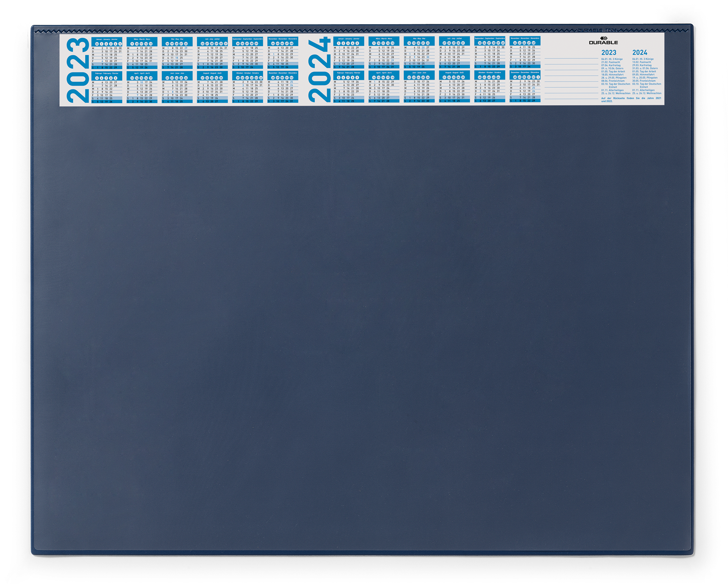Click the 2024 Weihnachten holiday entry
Image resolution: width=728 pixels, height=584 pixels.
pyautogui.click(x=647, y=93)
